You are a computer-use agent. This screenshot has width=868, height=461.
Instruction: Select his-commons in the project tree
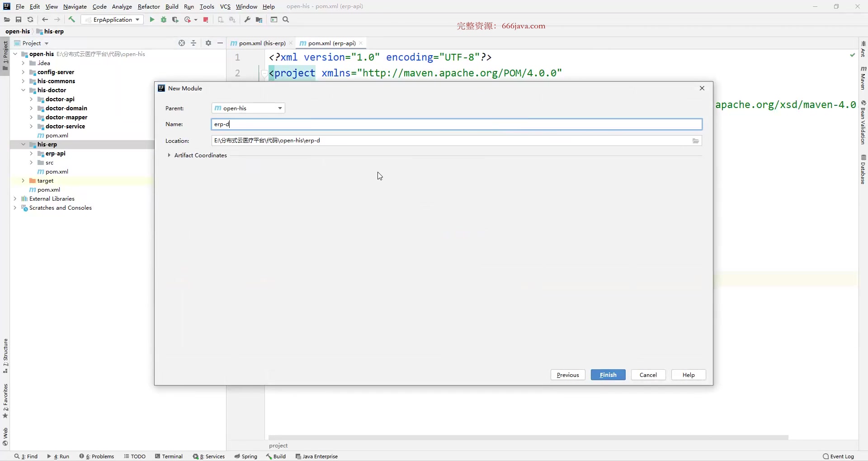tap(56, 81)
